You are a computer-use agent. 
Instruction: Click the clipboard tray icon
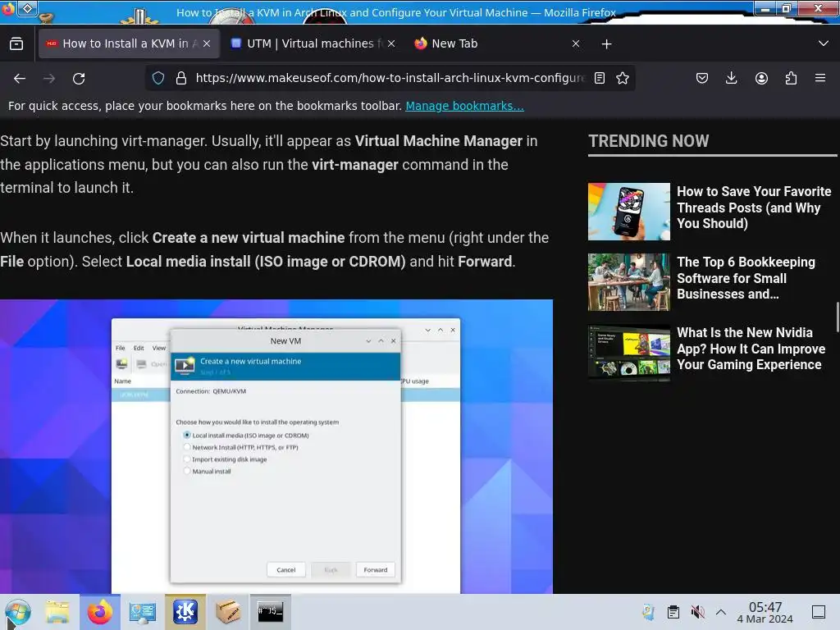[673, 612]
